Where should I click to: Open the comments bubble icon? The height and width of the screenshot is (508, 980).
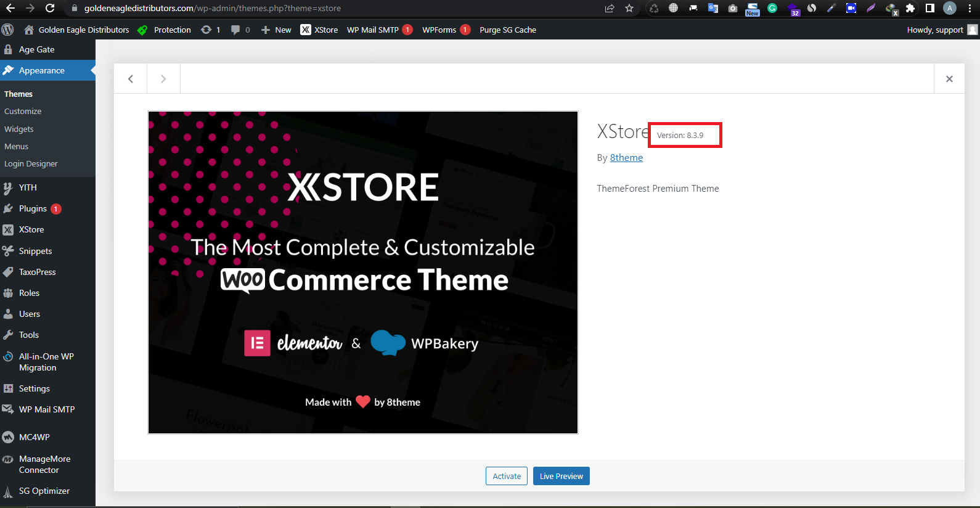[235, 30]
